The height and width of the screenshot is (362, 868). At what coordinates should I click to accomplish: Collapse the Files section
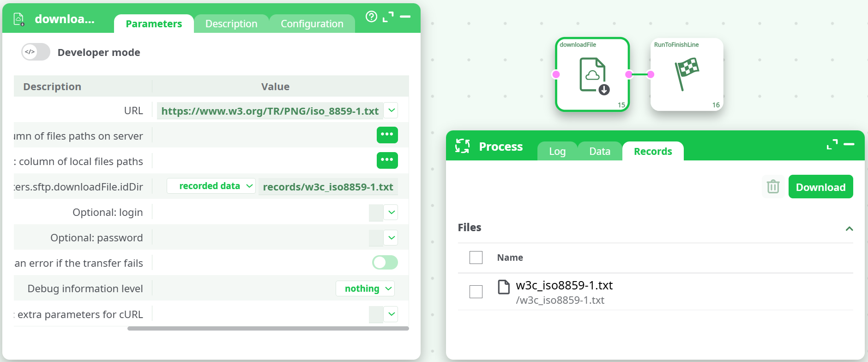click(x=849, y=228)
